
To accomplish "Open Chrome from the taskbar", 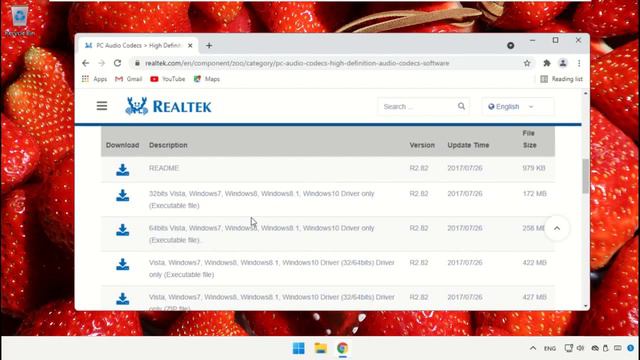I will tap(342, 348).
